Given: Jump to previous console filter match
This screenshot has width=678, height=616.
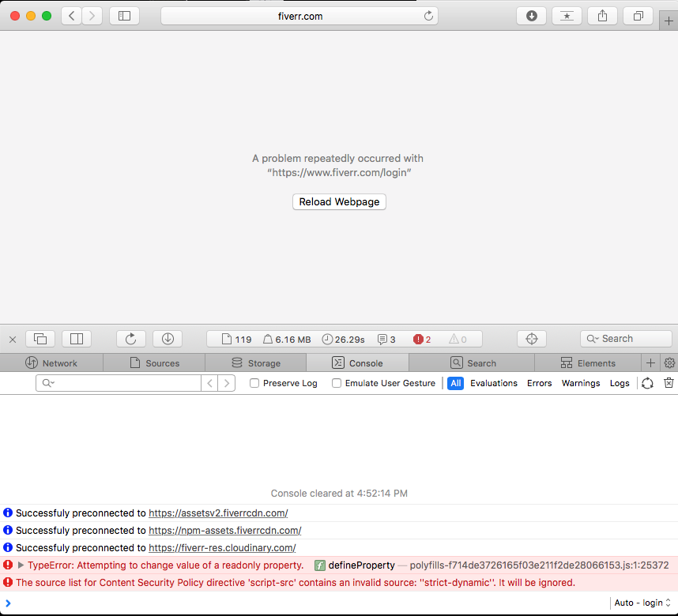Looking at the screenshot, I should (209, 383).
